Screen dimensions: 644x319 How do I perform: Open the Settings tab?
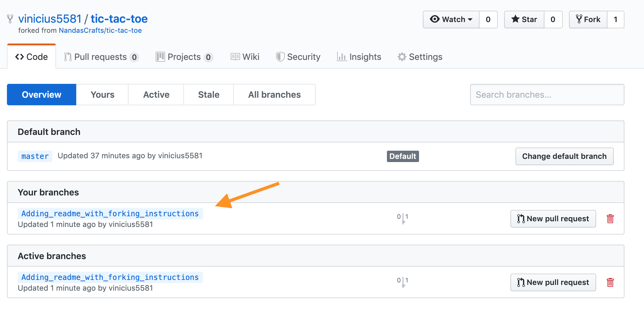[420, 57]
